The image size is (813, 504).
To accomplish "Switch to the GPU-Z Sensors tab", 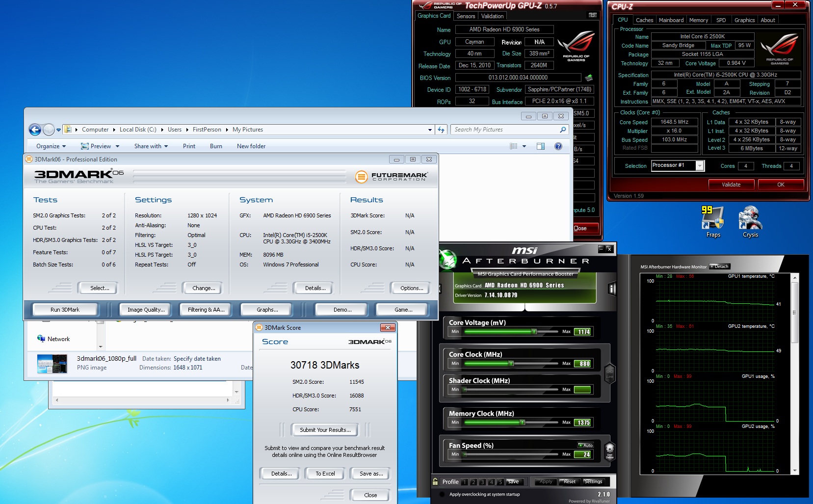I will (466, 16).
